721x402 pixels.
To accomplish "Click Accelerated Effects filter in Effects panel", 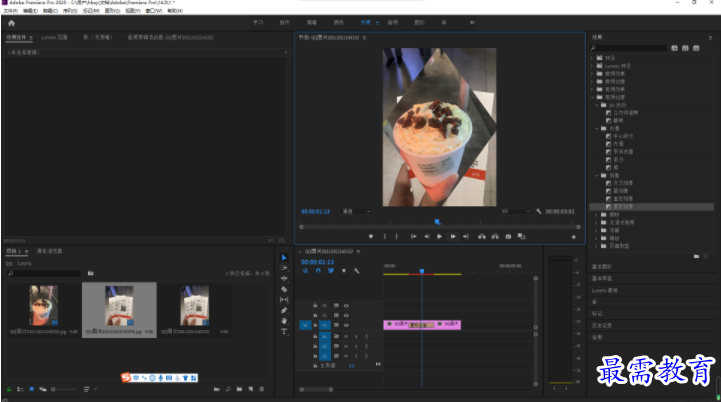I will tap(674, 48).
